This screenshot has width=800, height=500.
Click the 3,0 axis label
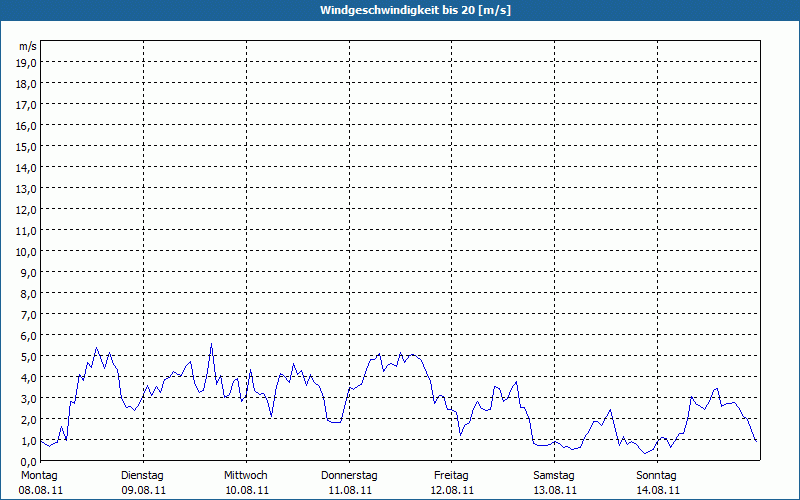tap(29, 399)
